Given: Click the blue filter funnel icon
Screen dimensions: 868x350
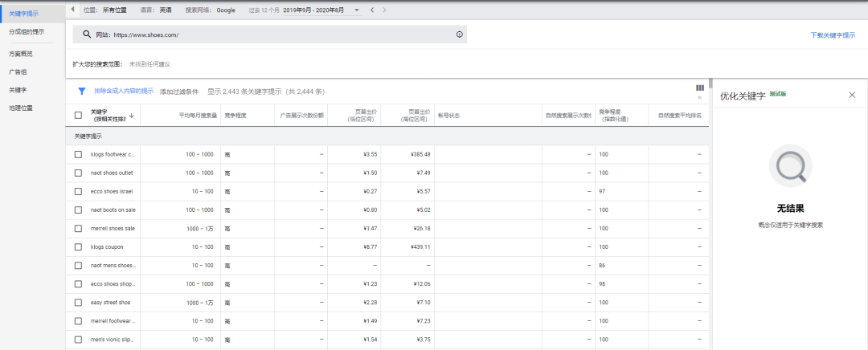Looking at the screenshot, I should click(x=82, y=92).
